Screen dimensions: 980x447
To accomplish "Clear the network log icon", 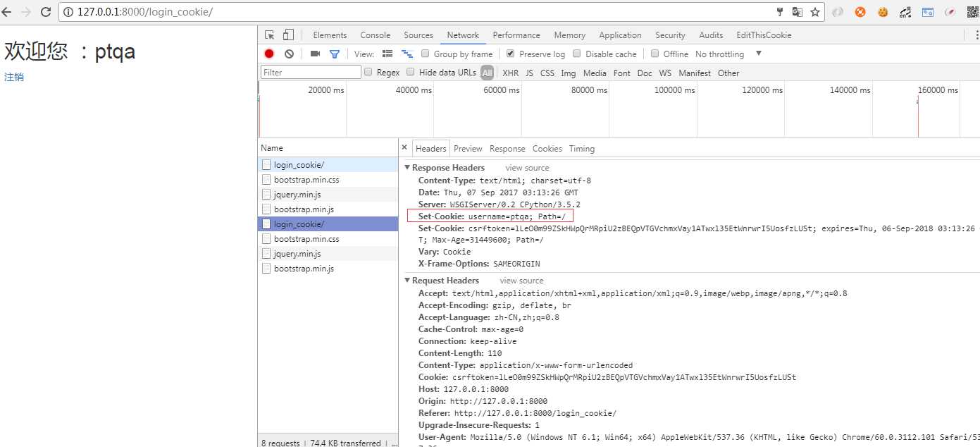I will (x=289, y=54).
